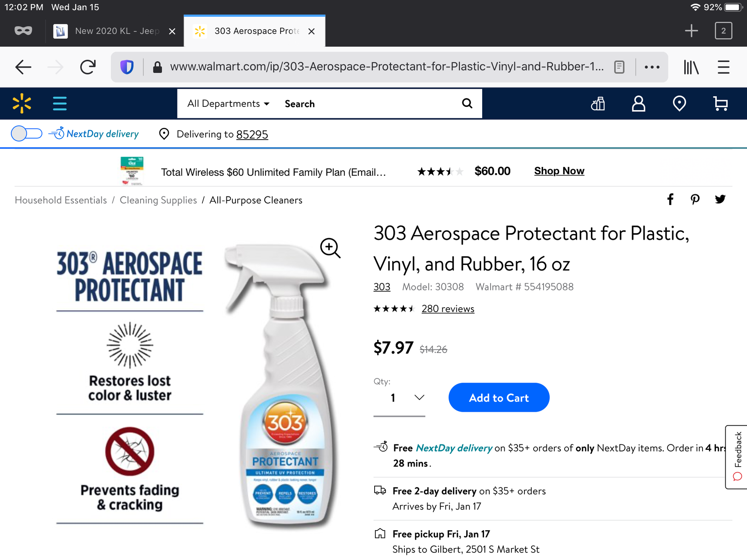
Task: Toggle NextDay delivery switch
Action: click(x=27, y=134)
